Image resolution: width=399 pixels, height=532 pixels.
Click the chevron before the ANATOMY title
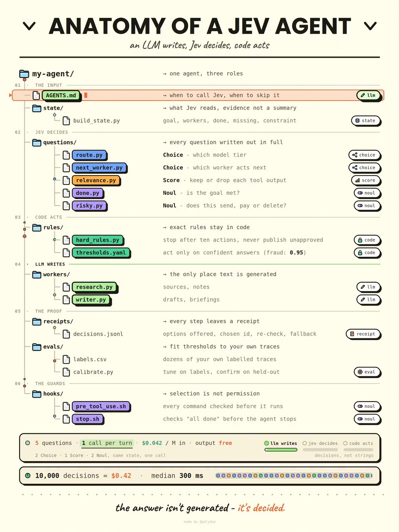[x=29, y=27]
